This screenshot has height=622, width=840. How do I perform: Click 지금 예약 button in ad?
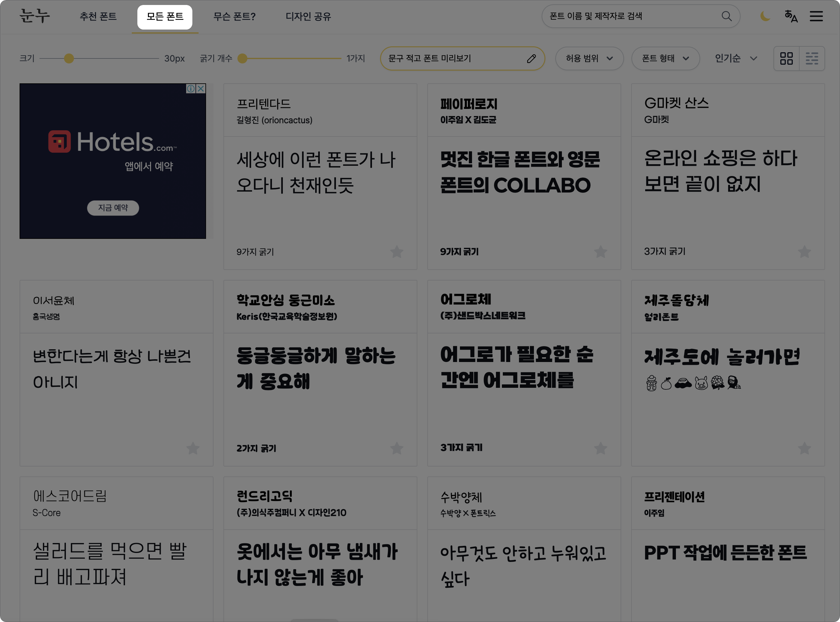click(113, 208)
